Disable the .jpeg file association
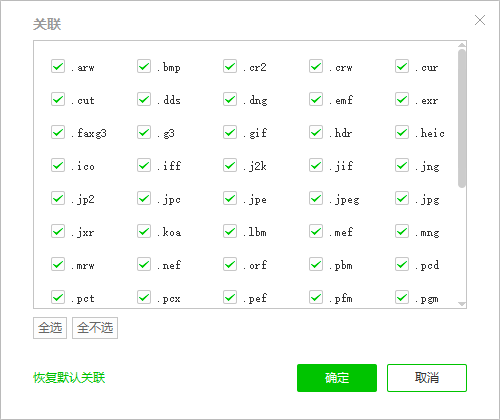500x420 pixels. click(x=316, y=198)
